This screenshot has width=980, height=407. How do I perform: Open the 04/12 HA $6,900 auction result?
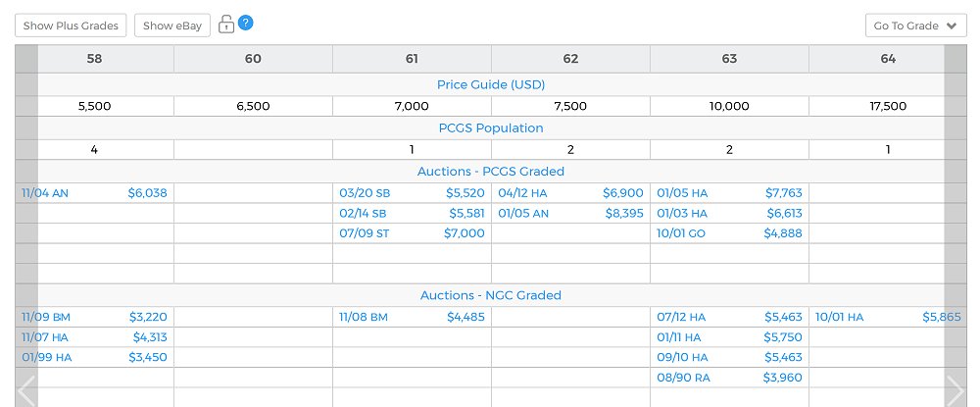(570, 194)
